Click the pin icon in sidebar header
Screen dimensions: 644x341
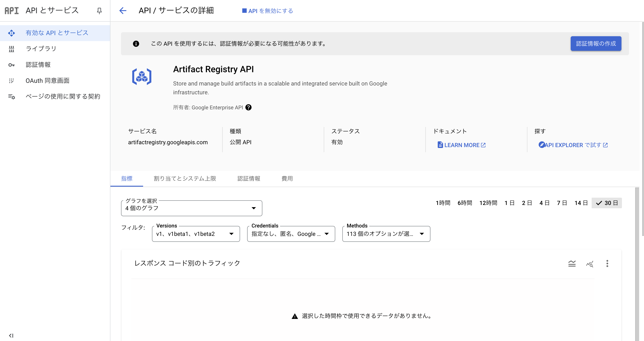tap(99, 11)
